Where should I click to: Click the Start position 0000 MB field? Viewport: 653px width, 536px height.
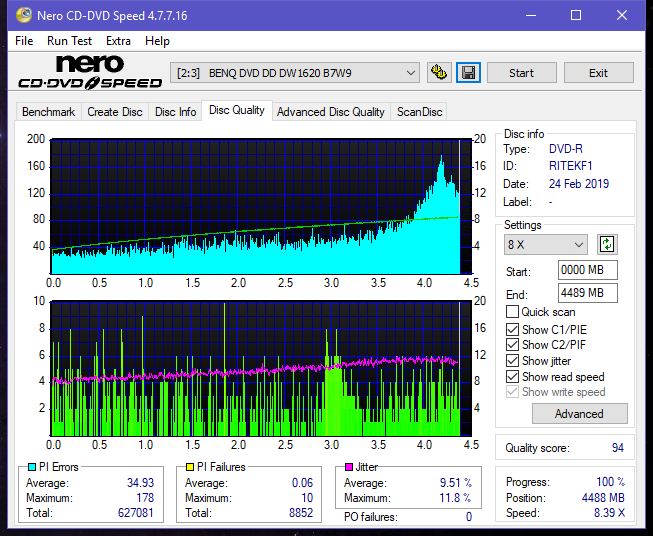588,270
